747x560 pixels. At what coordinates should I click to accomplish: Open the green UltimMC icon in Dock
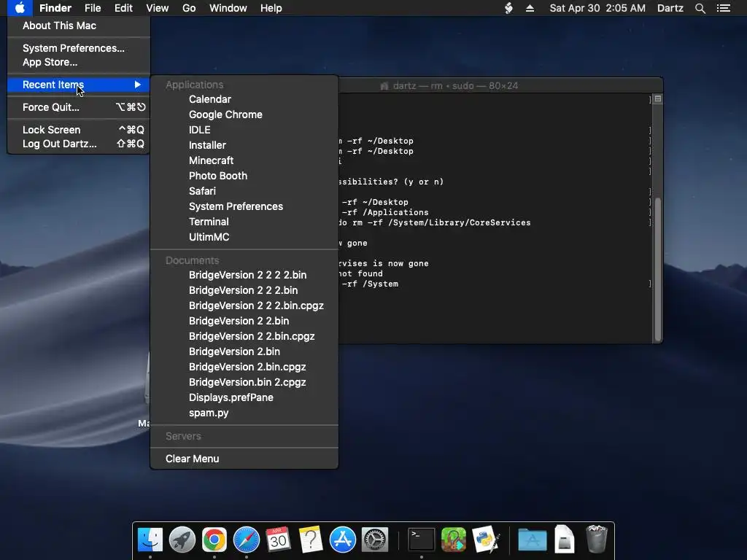click(454, 540)
